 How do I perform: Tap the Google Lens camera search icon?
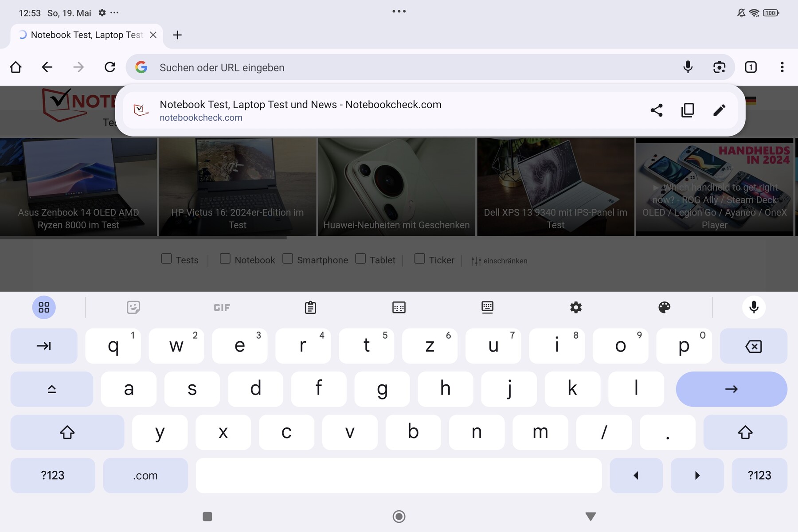pyautogui.click(x=719, y=67)
